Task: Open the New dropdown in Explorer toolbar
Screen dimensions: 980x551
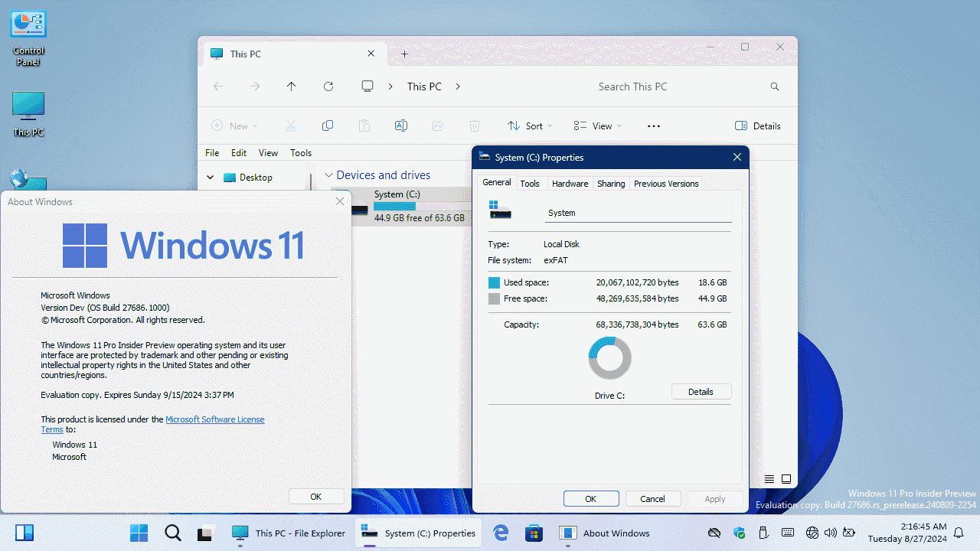Action: coord(234,126)
